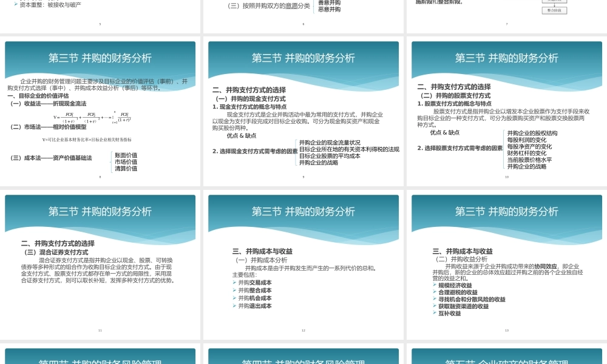Open the slide 8 thumbnail showing 目标企业的价值评估

pos(100,109)
